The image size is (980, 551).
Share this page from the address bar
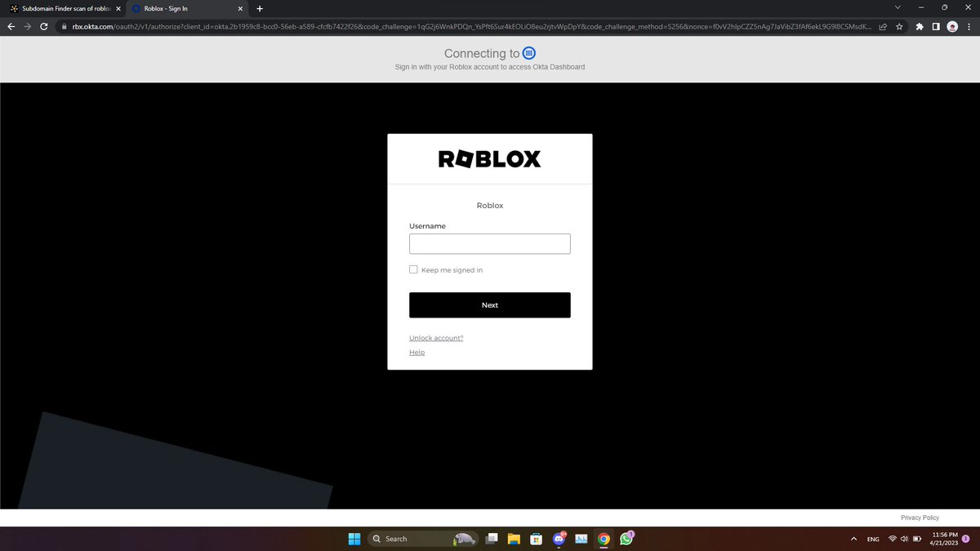click(x=883, y=26)
